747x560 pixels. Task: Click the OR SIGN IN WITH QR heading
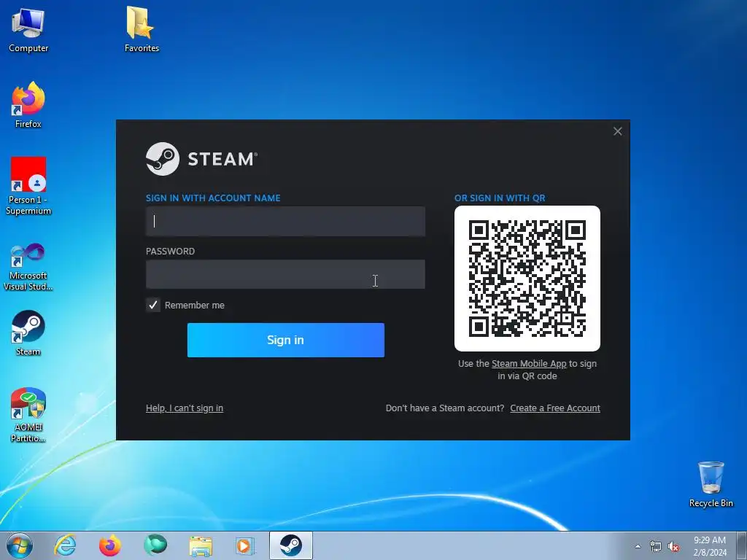click(x=500, y=198)
